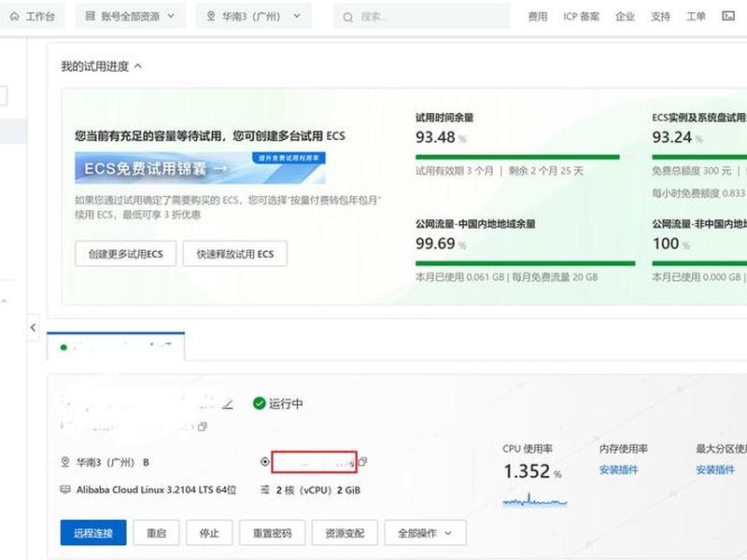Click the 重置密码 button

272,533
